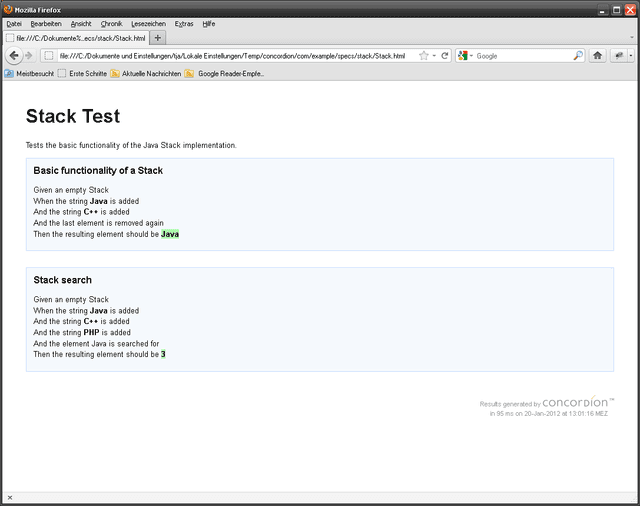Click the add-on toolbar button beside Home
Viewport: 640px width, 506px height.
click(x=618, y=56)
